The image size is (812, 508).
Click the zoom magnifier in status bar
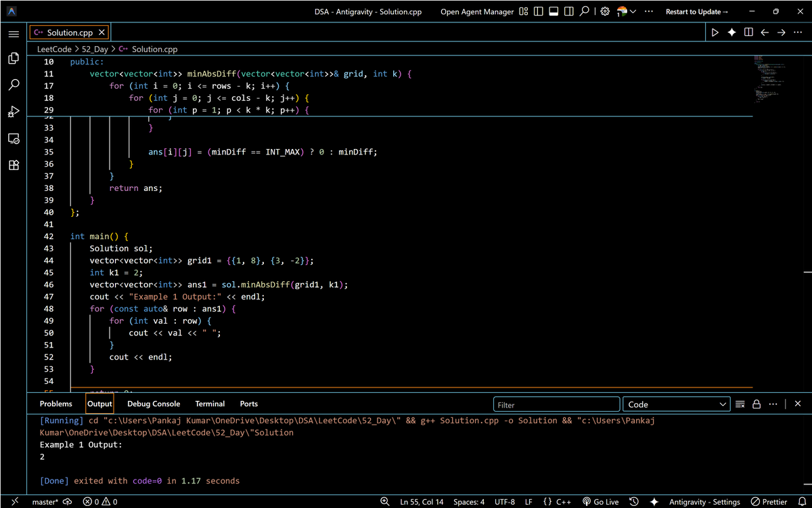tap(385, 502)
